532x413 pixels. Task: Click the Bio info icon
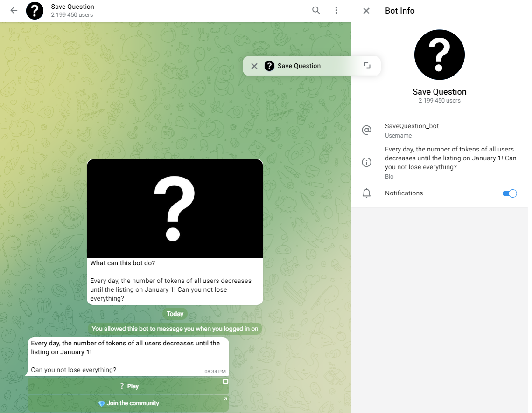[366, 162]
